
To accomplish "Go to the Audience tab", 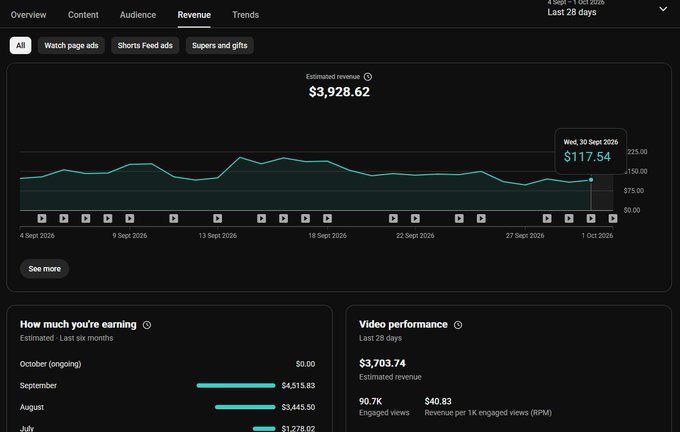I will [x=137, y=15].
